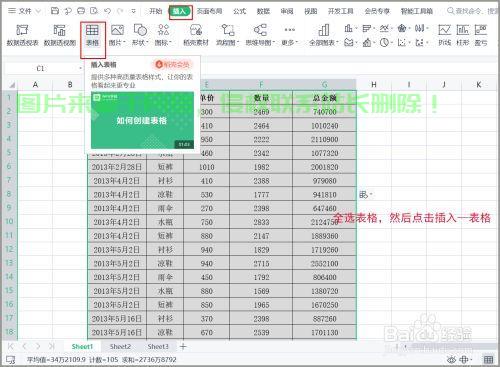Open the 更多 more options dropdown
Image resolution: width=500 pixels, height=367 pixels.
pos(289,35)
